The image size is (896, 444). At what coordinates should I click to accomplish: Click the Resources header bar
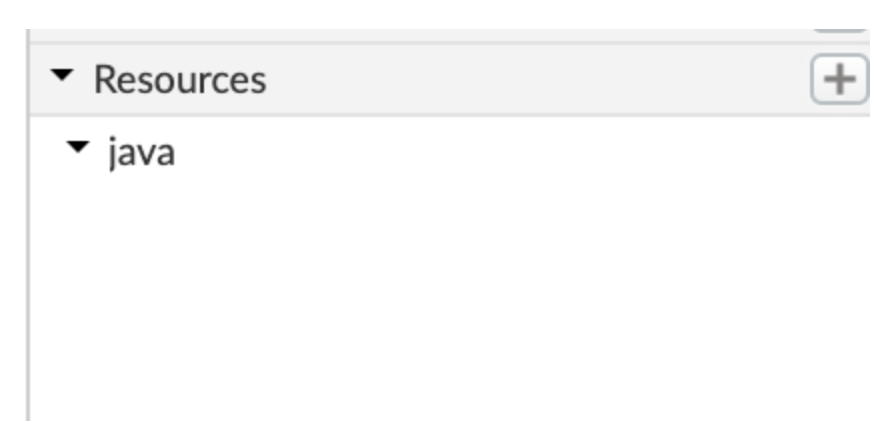point(500,79)
